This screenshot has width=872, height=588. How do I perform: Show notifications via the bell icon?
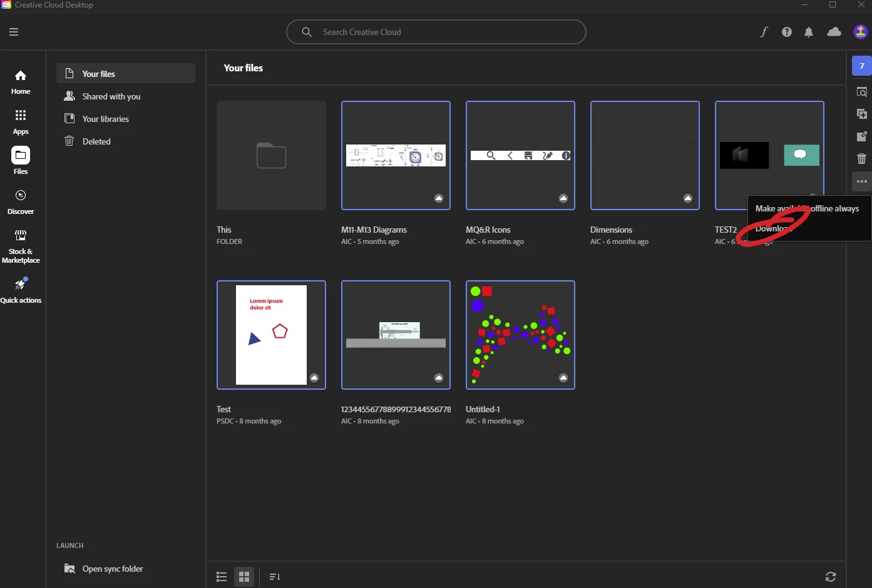coord(809,32)
